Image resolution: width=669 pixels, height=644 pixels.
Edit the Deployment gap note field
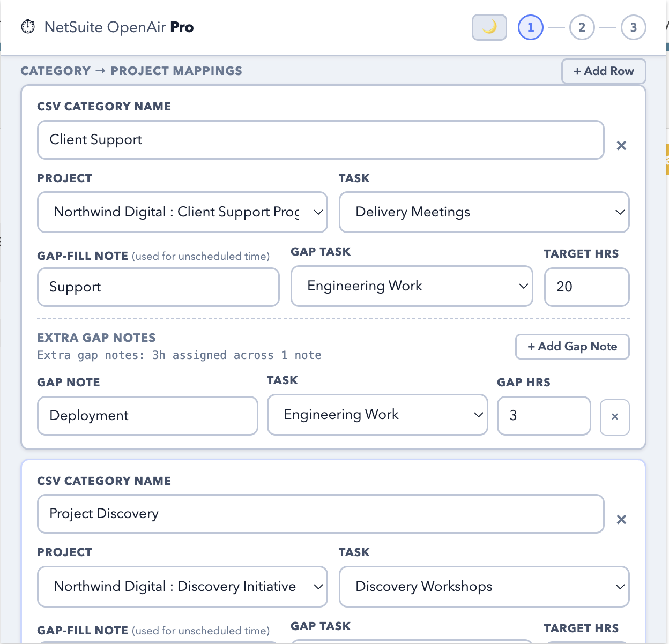pyautogui.click(x=147, y=416)
